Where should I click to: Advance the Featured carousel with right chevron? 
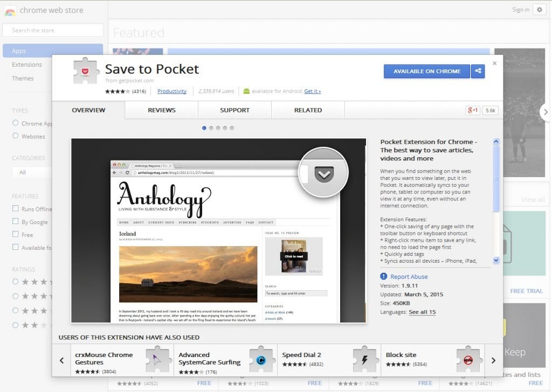546,112
